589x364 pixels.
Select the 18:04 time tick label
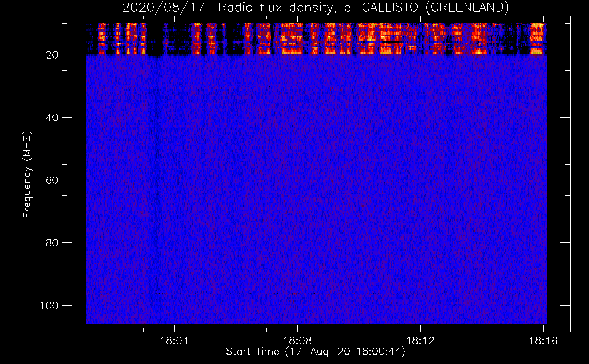174,341
